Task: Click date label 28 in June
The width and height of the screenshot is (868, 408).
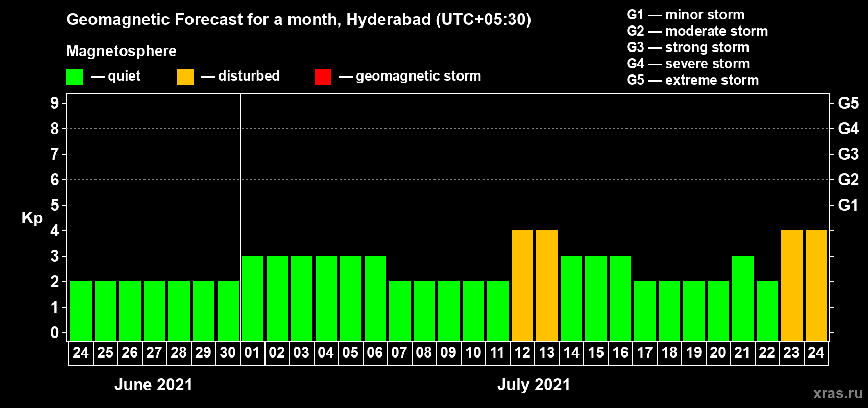Action: point(179,353)
